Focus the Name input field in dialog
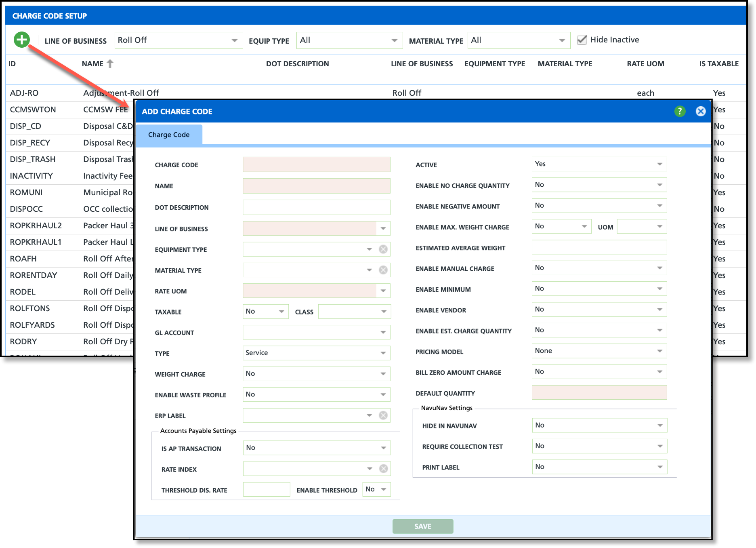 [x=317, y=185]
